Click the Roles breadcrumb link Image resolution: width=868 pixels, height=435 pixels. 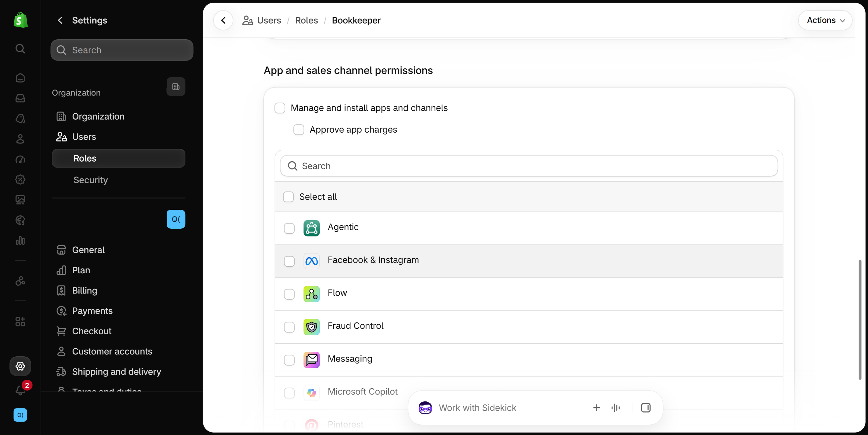coord(306,20)
